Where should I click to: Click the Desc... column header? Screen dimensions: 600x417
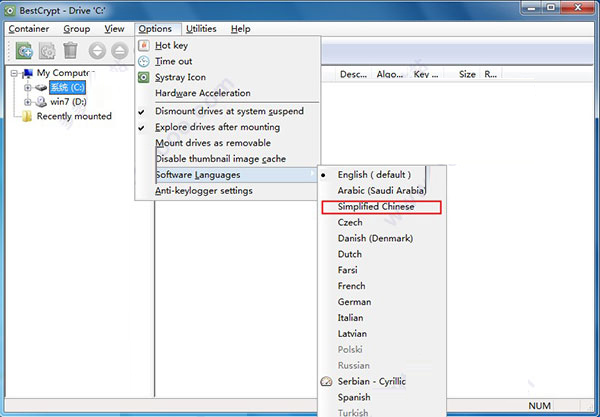353,74
